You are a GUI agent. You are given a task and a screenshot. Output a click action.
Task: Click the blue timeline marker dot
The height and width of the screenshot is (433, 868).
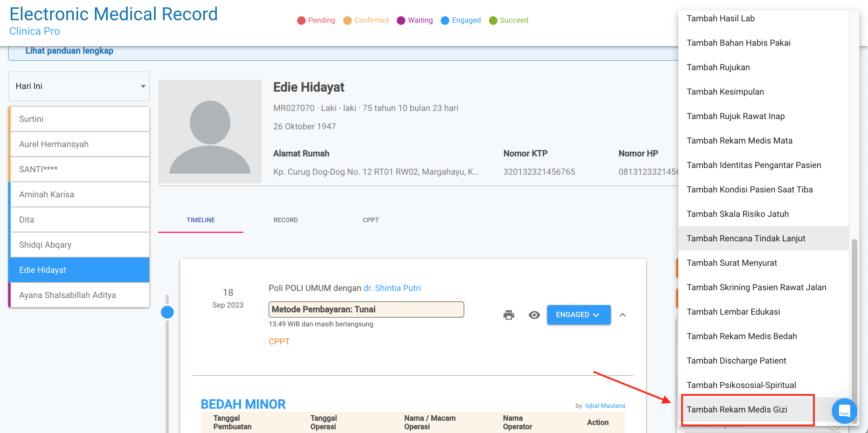[167, 312]
